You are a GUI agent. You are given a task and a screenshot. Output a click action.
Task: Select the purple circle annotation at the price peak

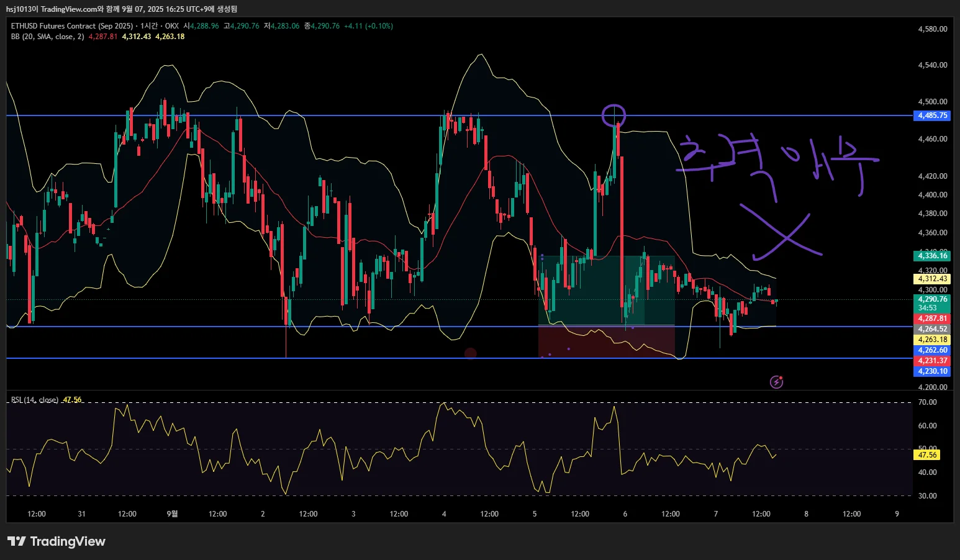[614, 115]
